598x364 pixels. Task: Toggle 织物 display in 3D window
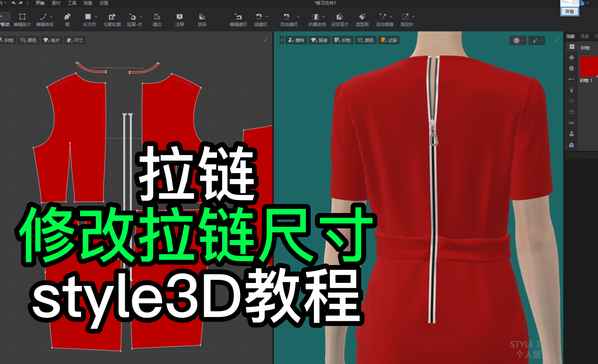[343, 40]
